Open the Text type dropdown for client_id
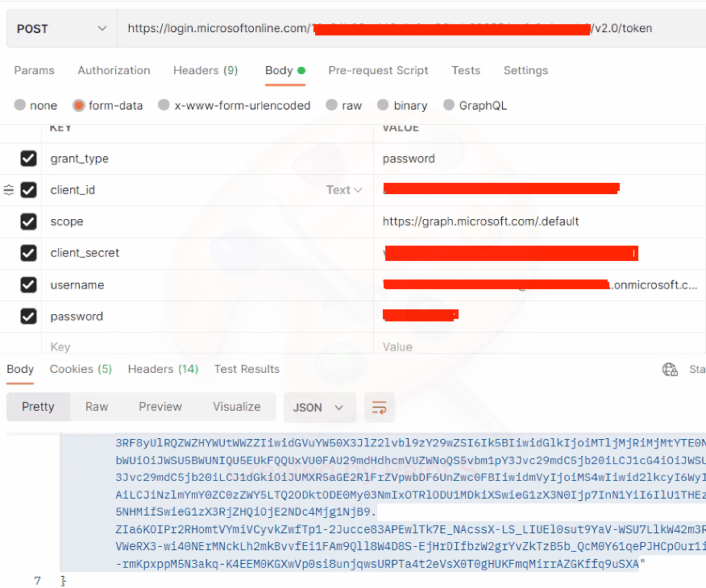706x588 pixels. (x=344, y=190)
